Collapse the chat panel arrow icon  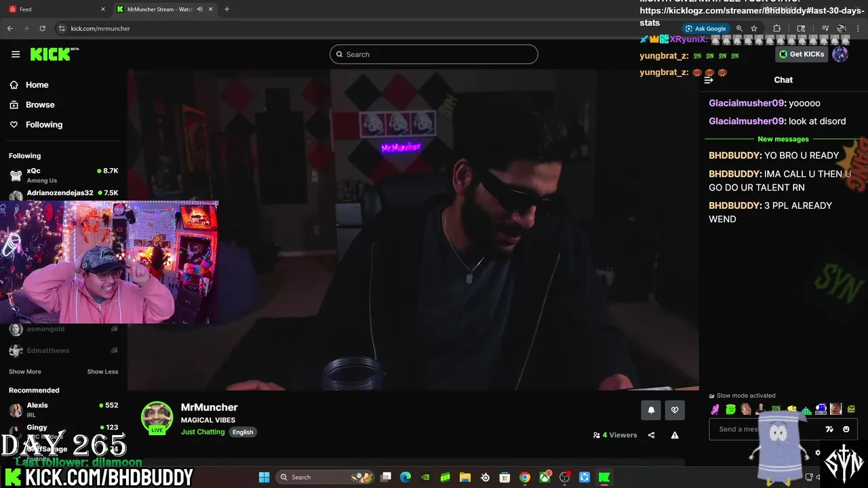(x=709, y=80)
